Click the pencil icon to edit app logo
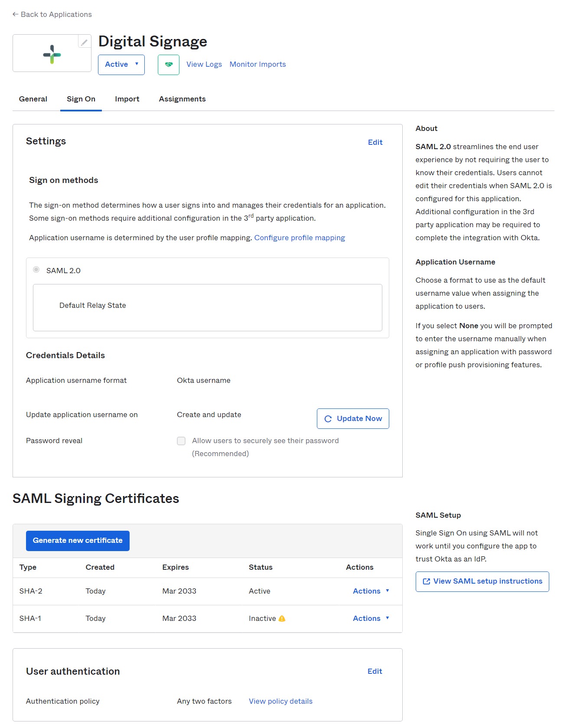Image resolution: width=567 pixels, height=728 pixels. (85, 42)
